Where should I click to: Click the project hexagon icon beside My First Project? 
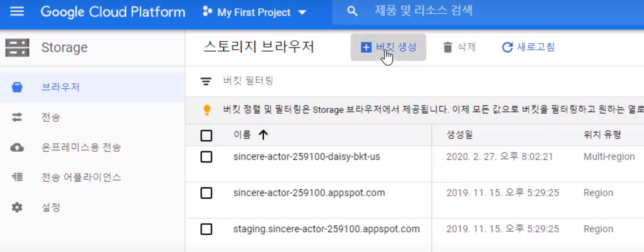tap(207, 12)
